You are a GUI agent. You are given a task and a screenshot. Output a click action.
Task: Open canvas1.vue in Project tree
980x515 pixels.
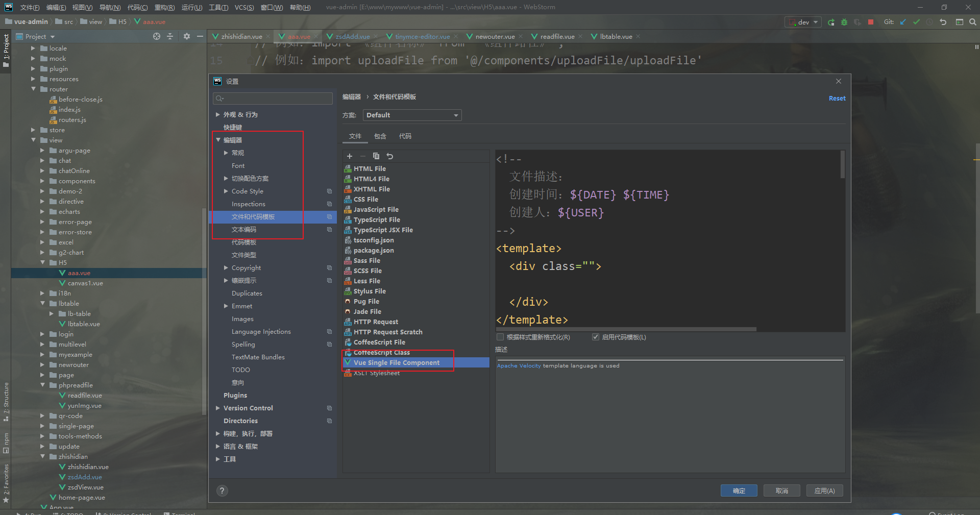85,283
